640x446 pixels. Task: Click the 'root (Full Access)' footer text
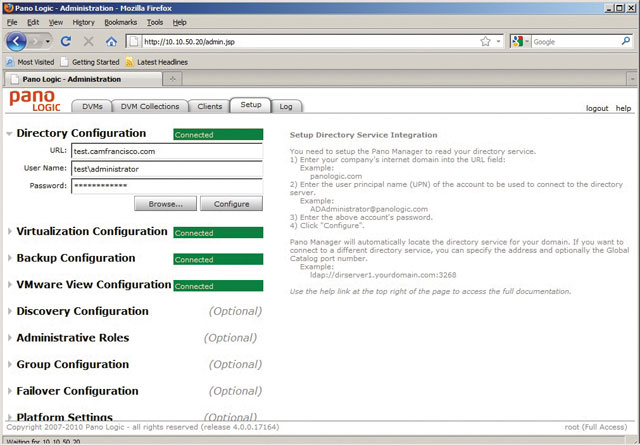(x=596, y=427)
